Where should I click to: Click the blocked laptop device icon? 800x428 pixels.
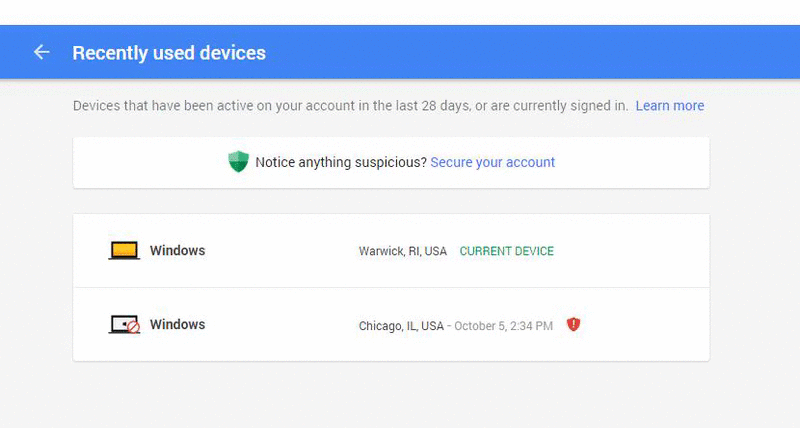click(x=124, y=325)
